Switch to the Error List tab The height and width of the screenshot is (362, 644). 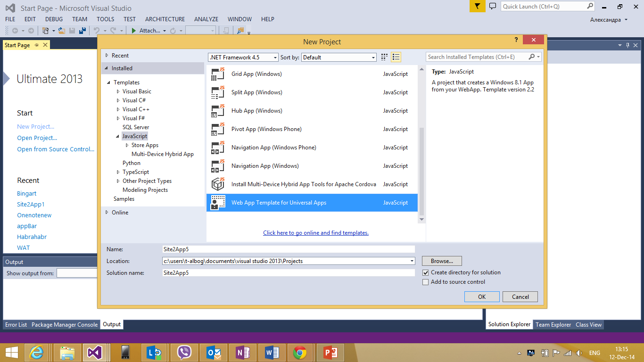[x=16, y=324]
